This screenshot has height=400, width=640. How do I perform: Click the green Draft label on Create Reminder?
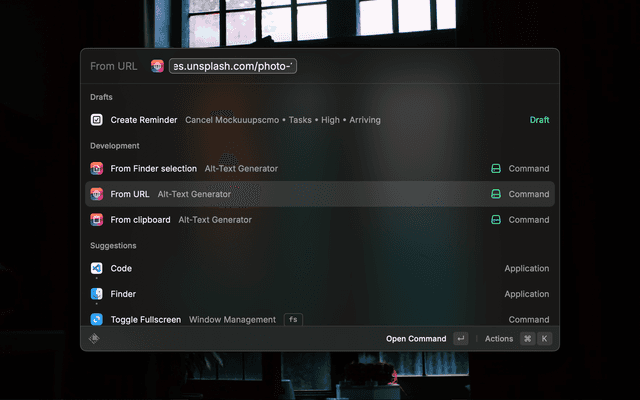539,120
